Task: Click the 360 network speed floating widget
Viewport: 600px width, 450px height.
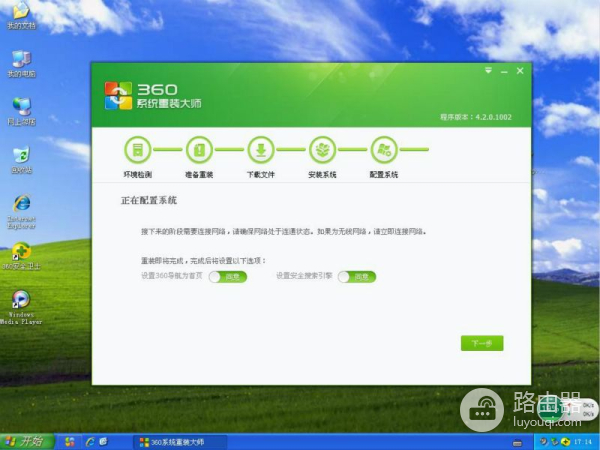Action: (567, 410)
